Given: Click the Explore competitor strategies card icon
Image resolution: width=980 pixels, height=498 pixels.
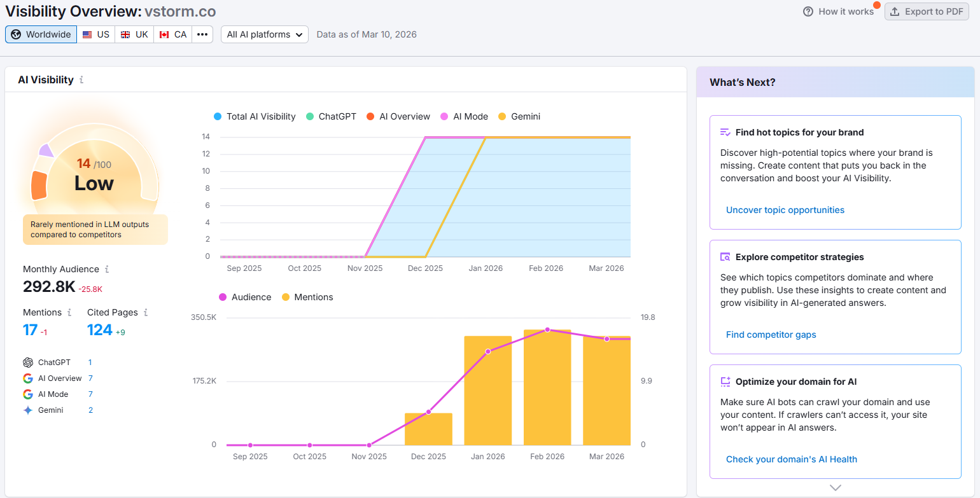Looking at the screenshot, I should [725, 257].
